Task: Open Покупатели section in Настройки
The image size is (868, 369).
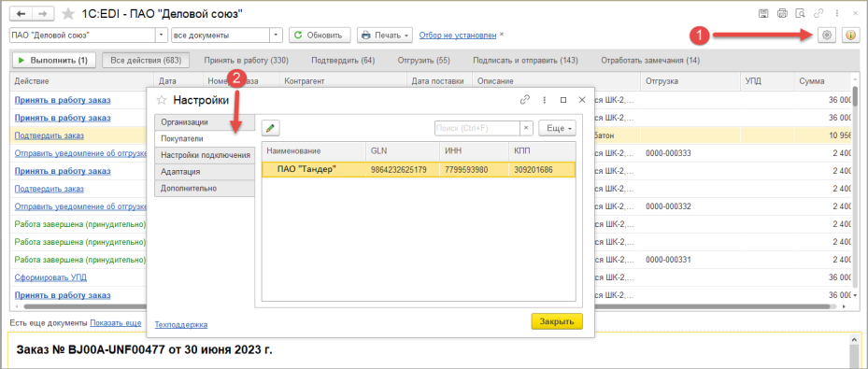Action: click(x=205, y=139)
